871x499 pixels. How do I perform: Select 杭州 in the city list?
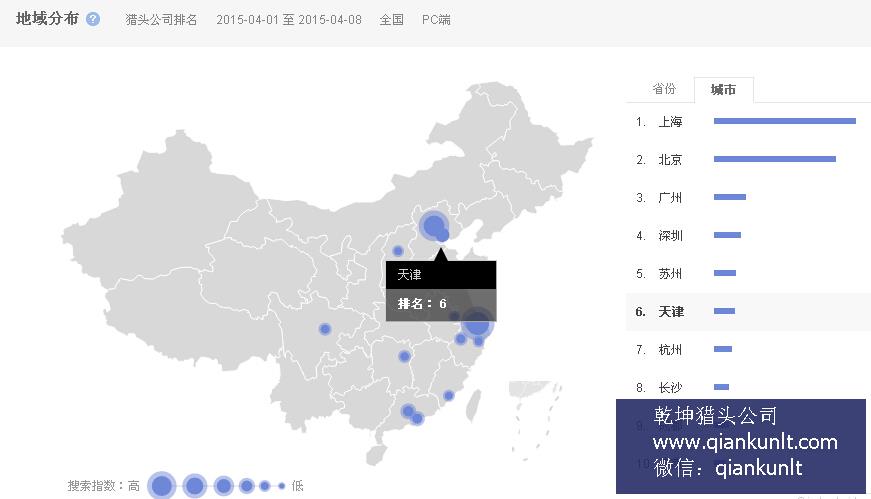(x=670, y=350)
